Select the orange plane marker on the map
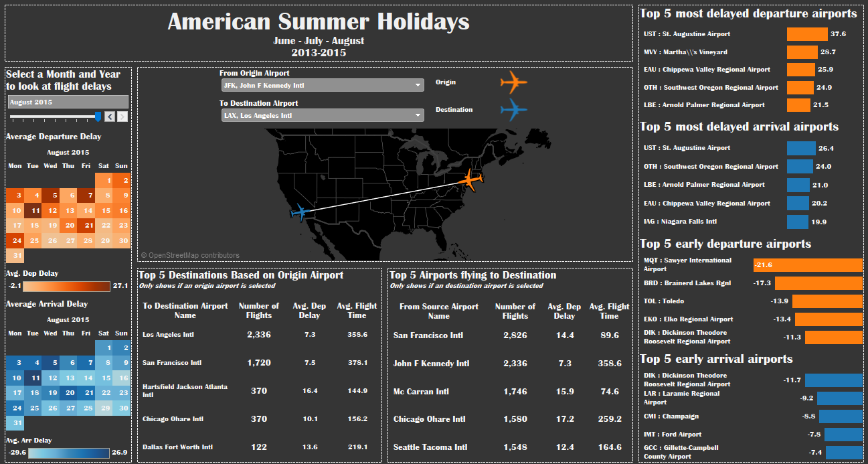 (472, 180)
